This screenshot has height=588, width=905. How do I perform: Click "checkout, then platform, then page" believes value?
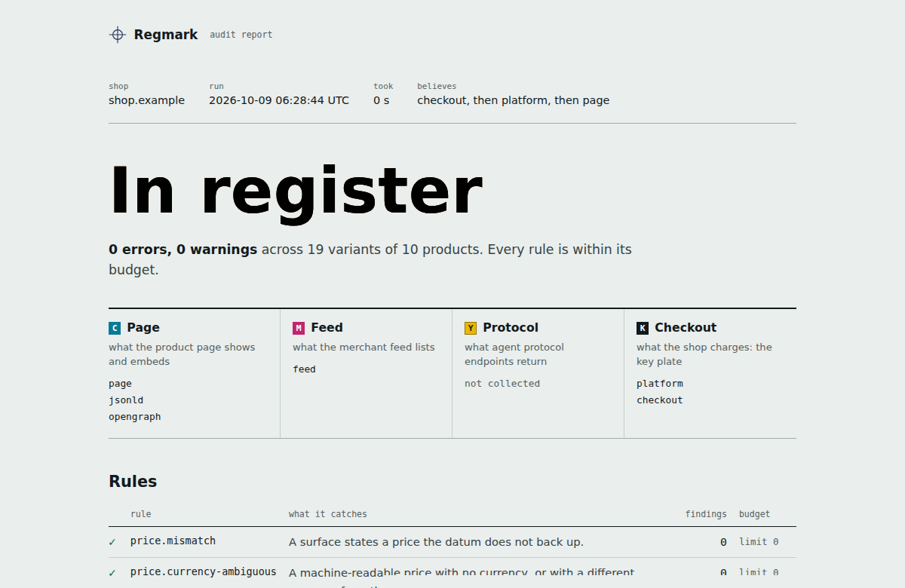coord(514,100)
